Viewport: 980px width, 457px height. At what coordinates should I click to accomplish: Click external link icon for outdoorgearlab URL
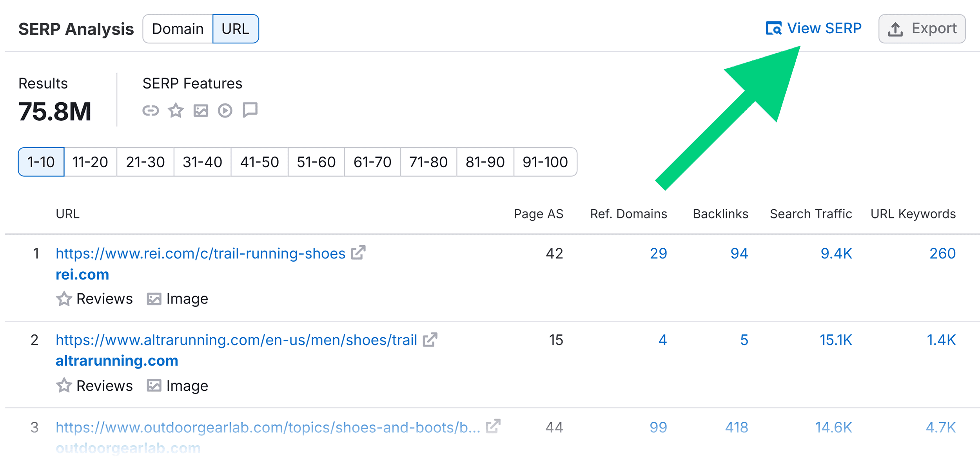[493, 426]
